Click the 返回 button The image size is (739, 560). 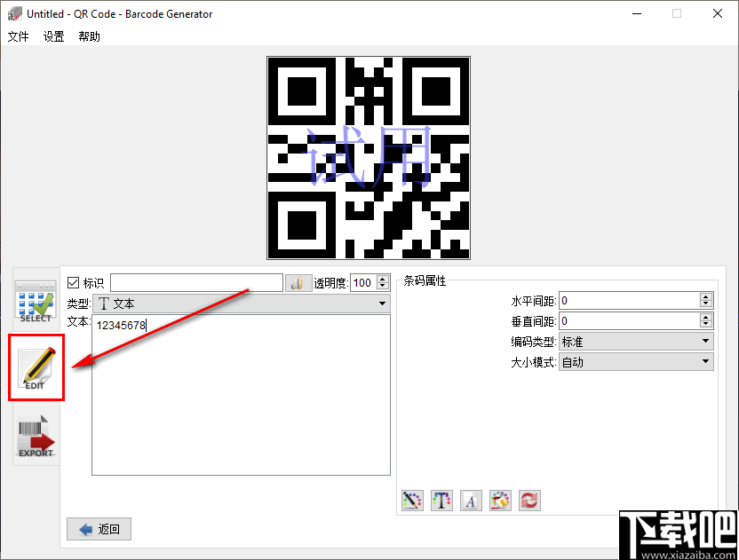click(98, 529)
